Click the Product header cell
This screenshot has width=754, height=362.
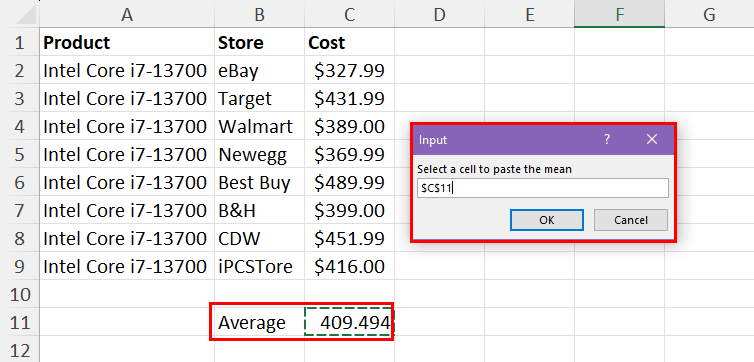(x=127, y=42)
